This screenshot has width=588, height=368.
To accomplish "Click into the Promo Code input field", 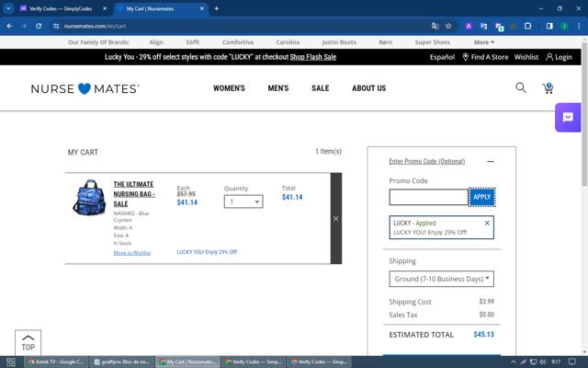I will (429, 197).
